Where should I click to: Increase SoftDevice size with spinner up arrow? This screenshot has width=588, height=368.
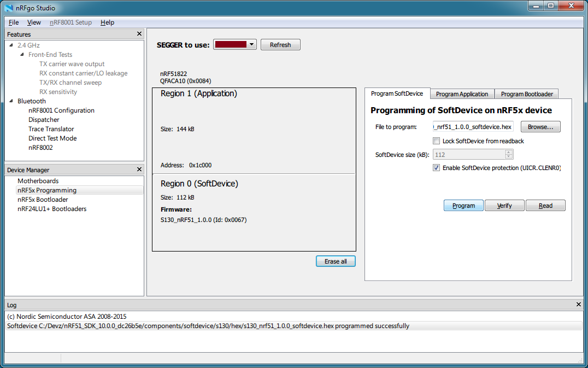(x=509, y=152)
